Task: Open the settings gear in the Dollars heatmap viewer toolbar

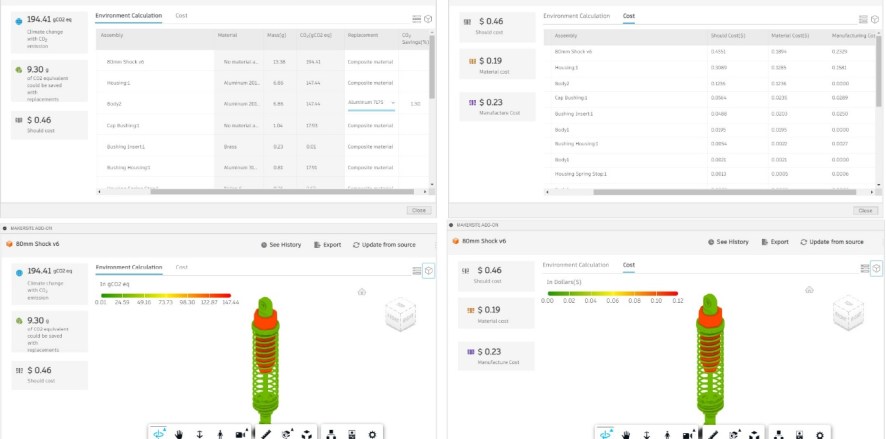Action: pos(821,434)
